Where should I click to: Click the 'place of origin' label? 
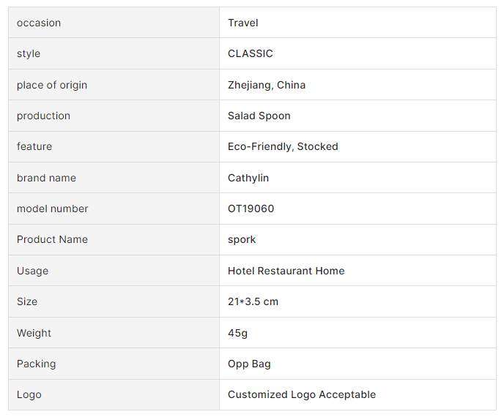coord(52,85)
